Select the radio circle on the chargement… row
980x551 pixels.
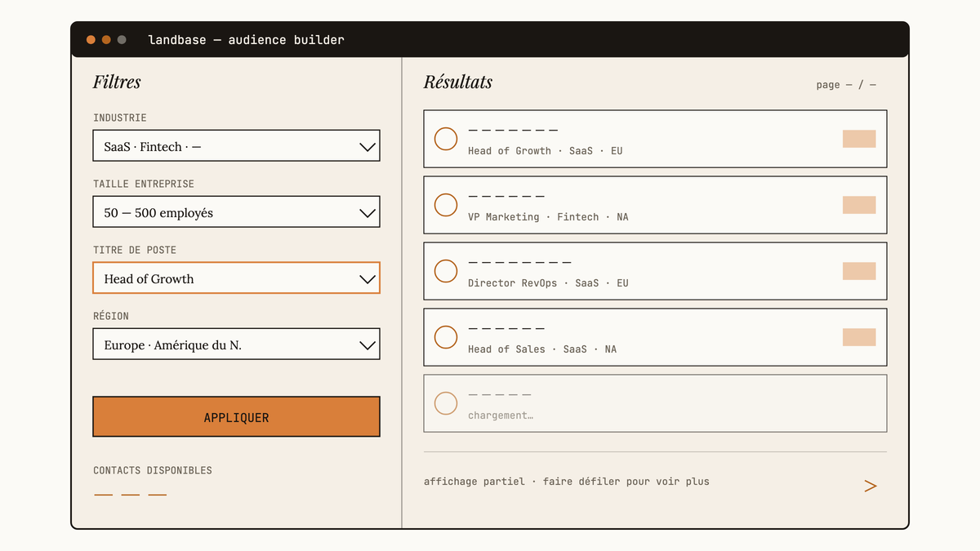point(446,403)
